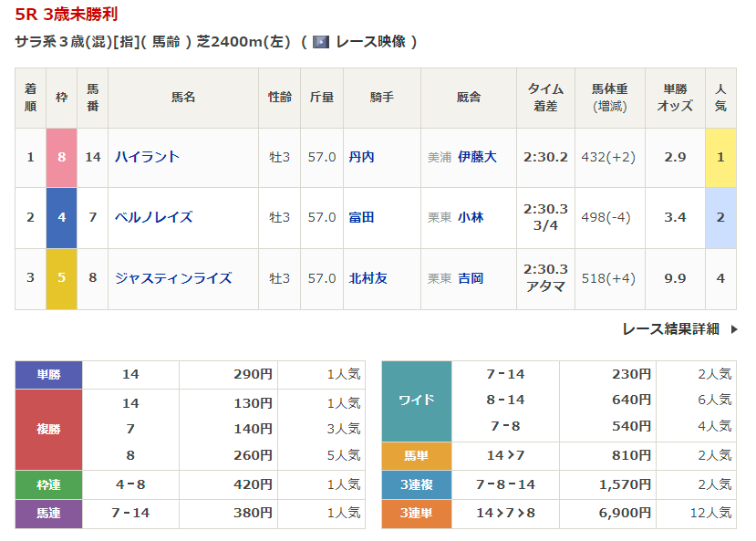Click the 3連単 payout label

point(416,514)
